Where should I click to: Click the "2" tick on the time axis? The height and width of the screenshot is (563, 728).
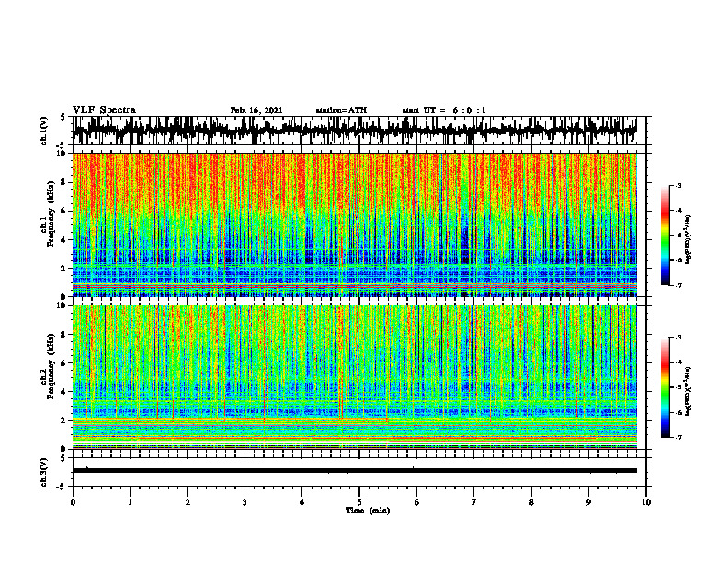[188, 502]
